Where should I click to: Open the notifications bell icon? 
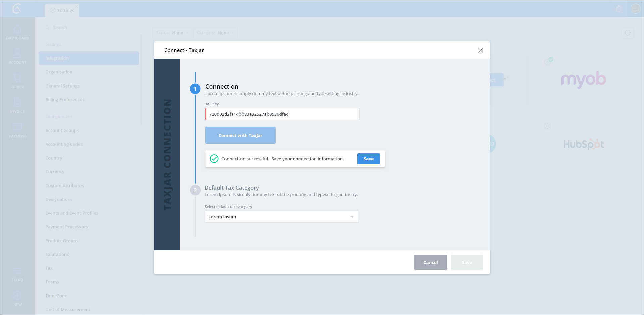[x=619, y=9]
